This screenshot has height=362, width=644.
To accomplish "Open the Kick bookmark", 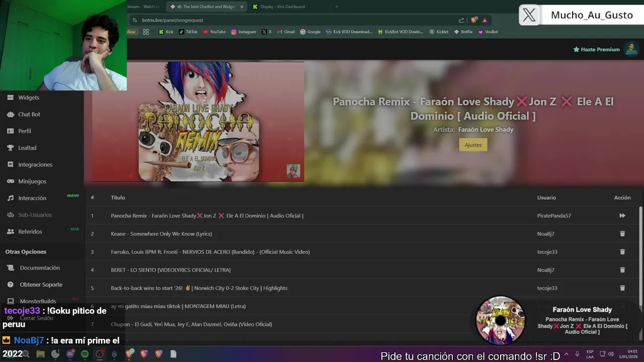I will pyautogui.click(x=166, y=32).
